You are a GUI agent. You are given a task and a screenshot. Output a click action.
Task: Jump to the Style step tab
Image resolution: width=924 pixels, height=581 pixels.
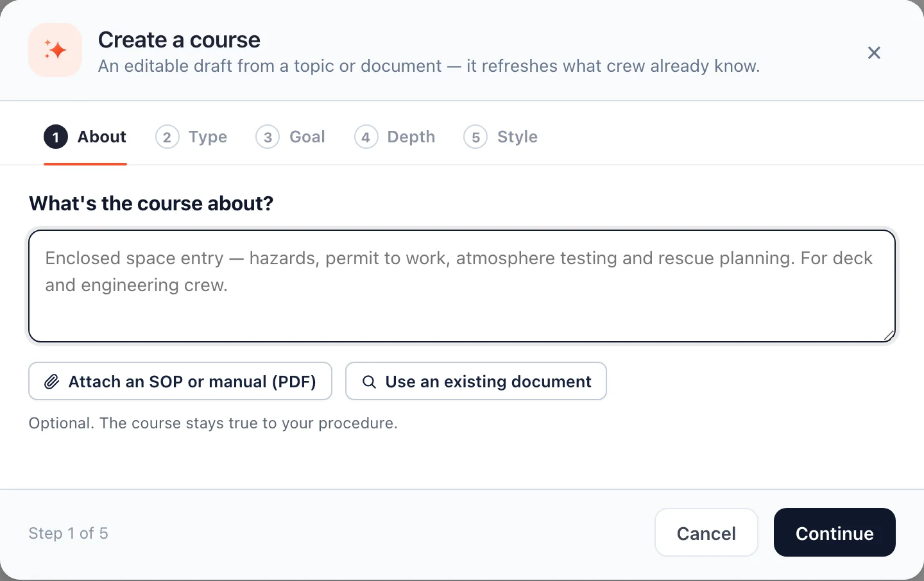(x=501, y=137)
